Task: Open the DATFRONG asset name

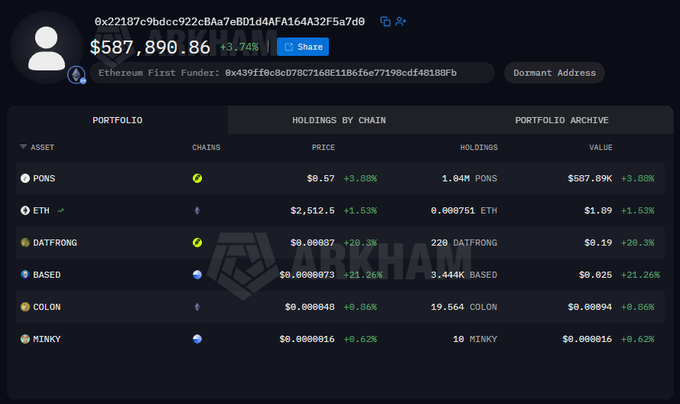Action: point(55,242)
